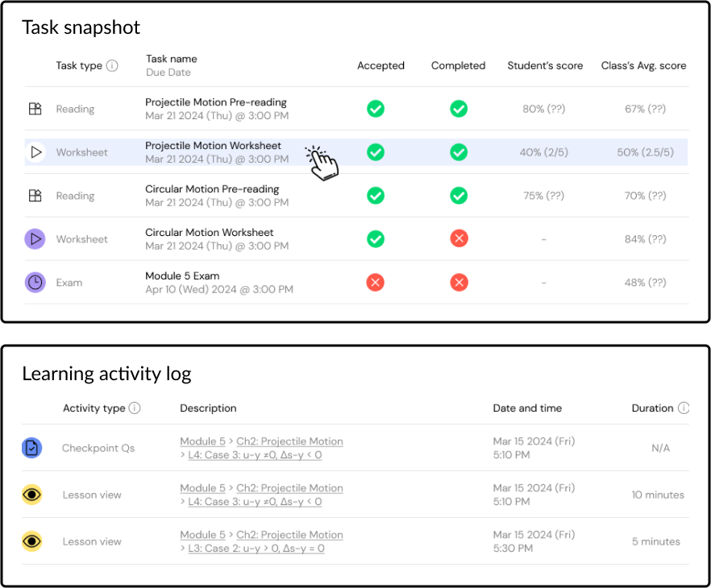
Task: Click the play icon on Projectile Motion Worksheet row
Action: coord(35,152)
